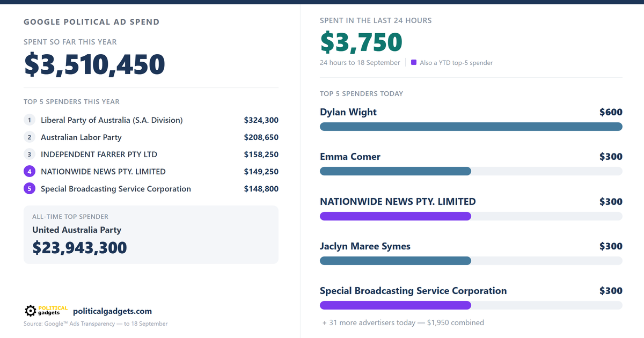The height and width of the screenshot is (338, 644).
Task: Click the $3,750 last-24-hours total
Action: point(361,42)
